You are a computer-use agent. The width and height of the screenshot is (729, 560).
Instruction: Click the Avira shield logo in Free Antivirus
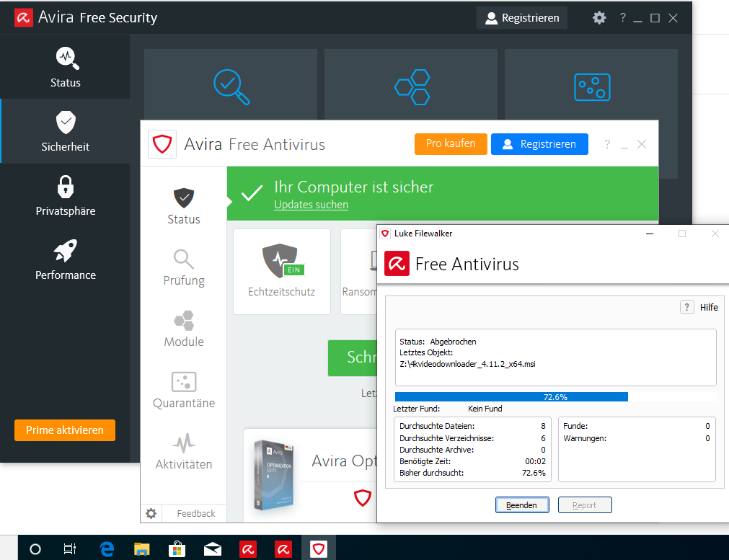[162, 144]
